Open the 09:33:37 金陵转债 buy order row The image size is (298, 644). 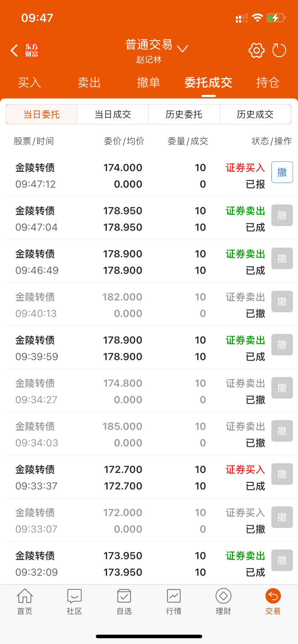[149, 477]
